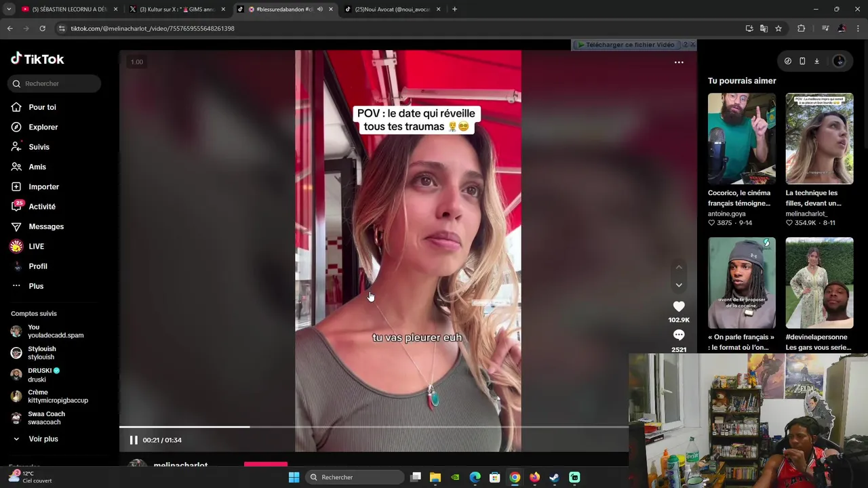The height and width of the screenshot is (488, 868).
Task: Open a new browser tab
Action: coord(454,9)
